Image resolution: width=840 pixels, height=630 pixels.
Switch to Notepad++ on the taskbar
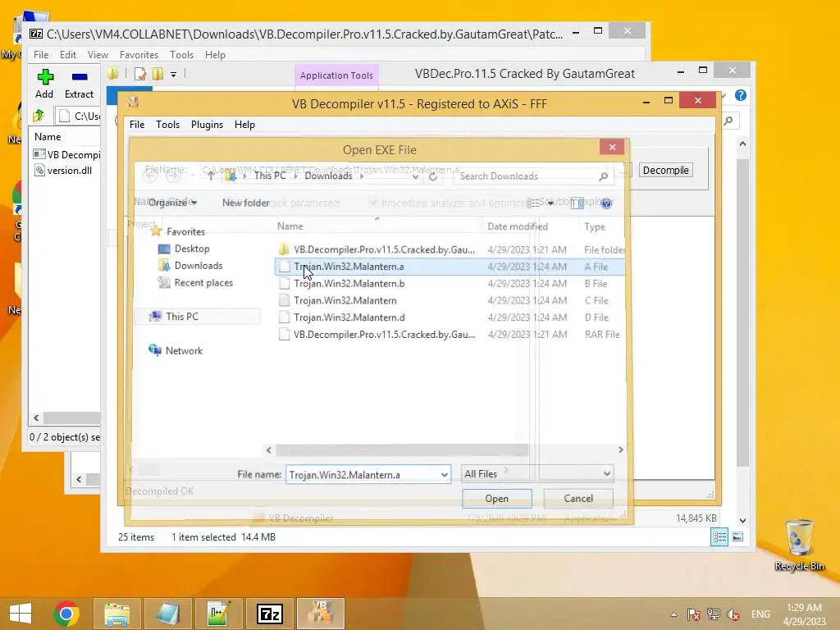218,614
